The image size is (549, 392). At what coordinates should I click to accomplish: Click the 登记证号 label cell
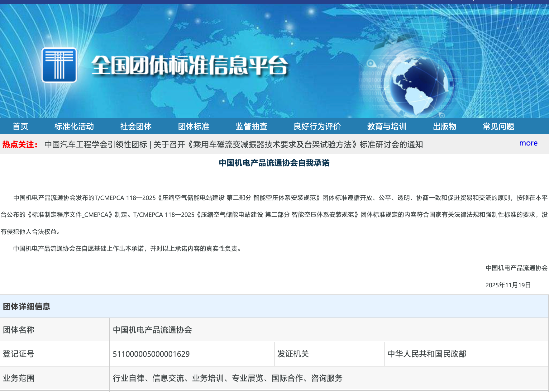[x=55, y=354]
